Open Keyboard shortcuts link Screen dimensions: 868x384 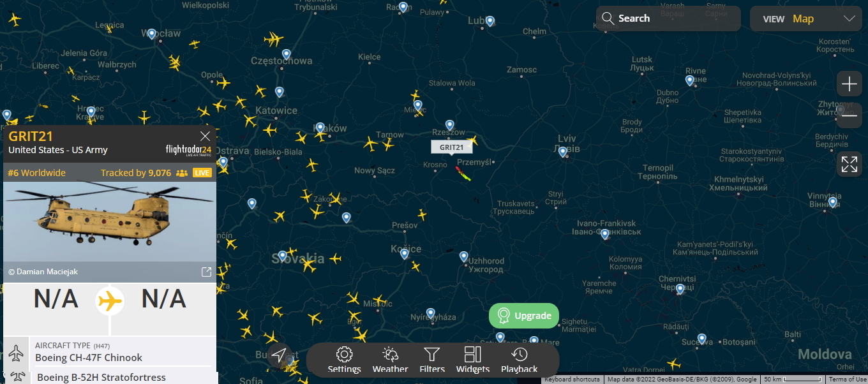pyautogui.click(x=572, y=380)
